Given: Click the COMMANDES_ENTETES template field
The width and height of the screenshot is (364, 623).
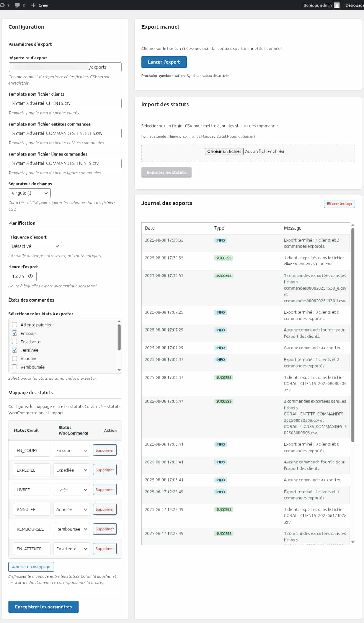Looking at the screenshot, I should tap(65, 133).
